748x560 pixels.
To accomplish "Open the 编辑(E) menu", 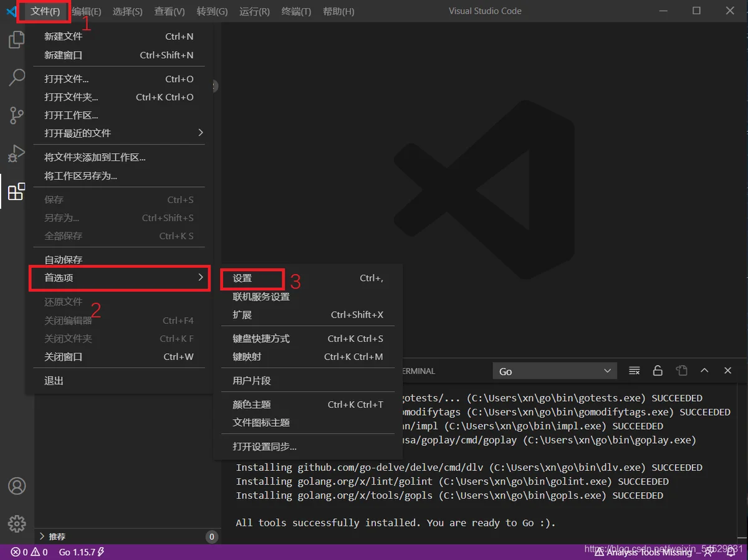I will (86, 11).
